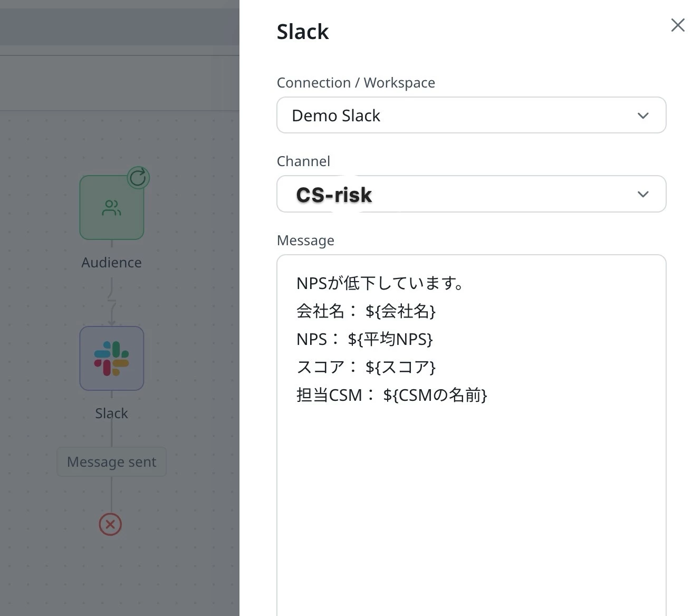This screenshot has width=692, height=616.
Task: Click the 'スコア： ${スコア}' line
Action: point(366,367)
